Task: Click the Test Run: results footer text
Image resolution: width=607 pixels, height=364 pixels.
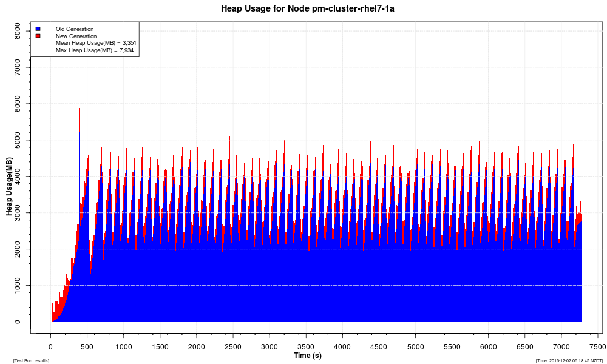Action: (x=31, y=360)
